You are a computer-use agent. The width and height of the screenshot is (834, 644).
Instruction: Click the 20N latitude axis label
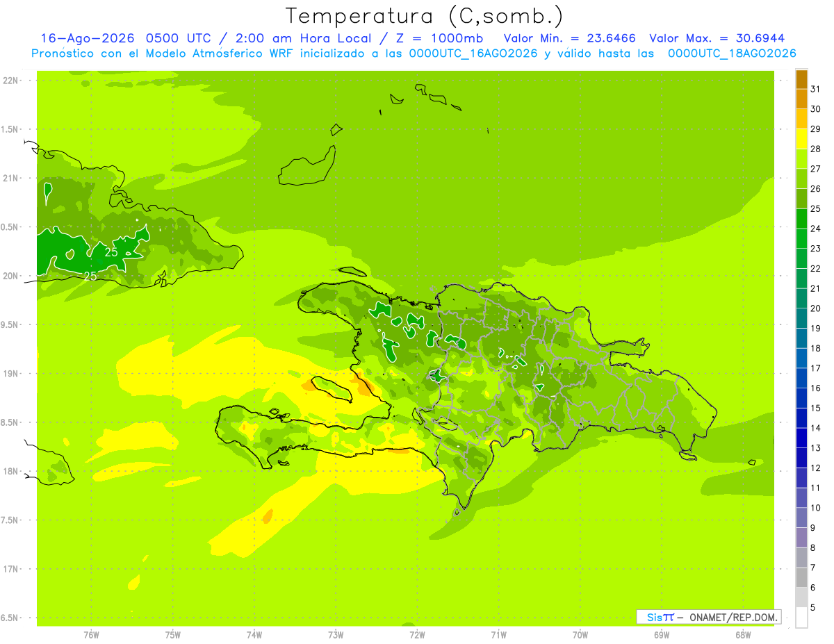click(x=12, y=276)
